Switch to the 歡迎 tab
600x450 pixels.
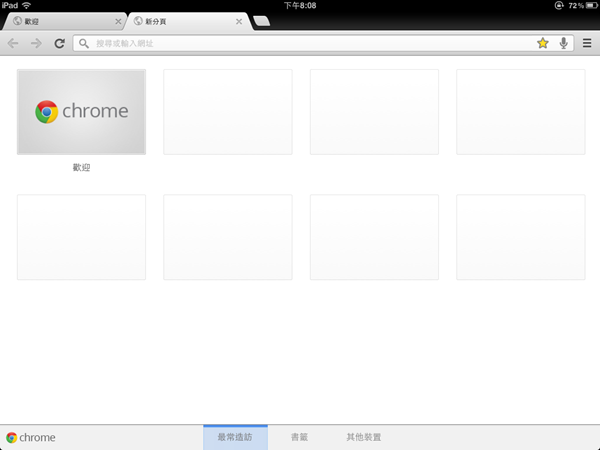pyautogui.click(x=64, y=21)
